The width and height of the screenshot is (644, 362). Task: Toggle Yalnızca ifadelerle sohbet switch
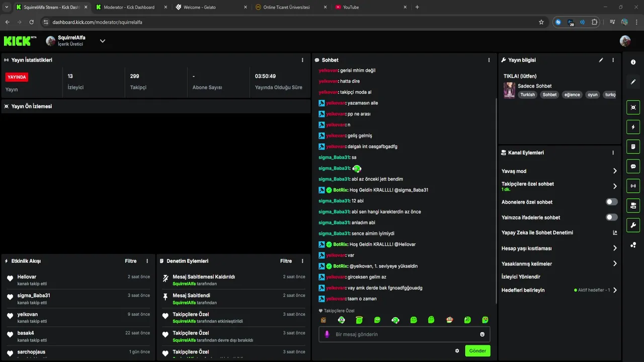pyautogui.click(x=611, y=217)
